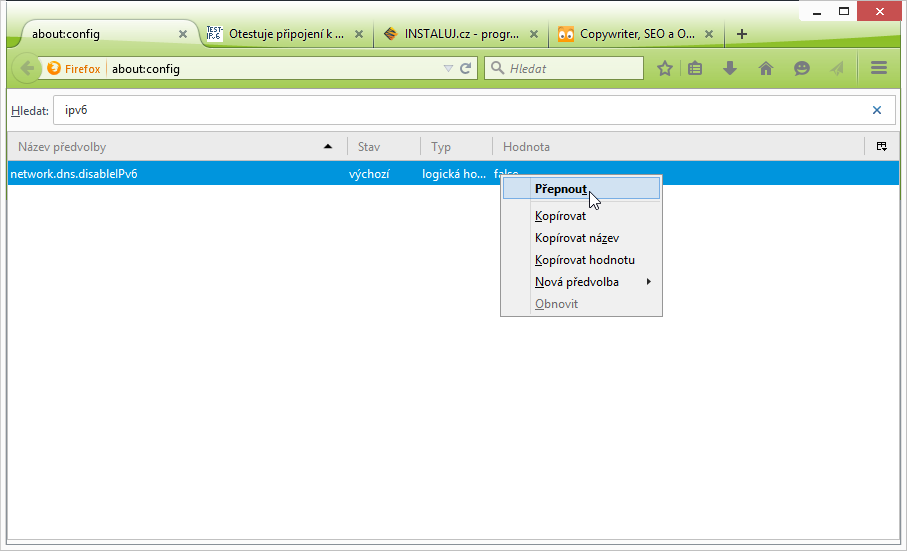Image resolution: width=907 pixels, height=551 pixels.
Task: Reload the current page
Action: (x=466, y=68)
